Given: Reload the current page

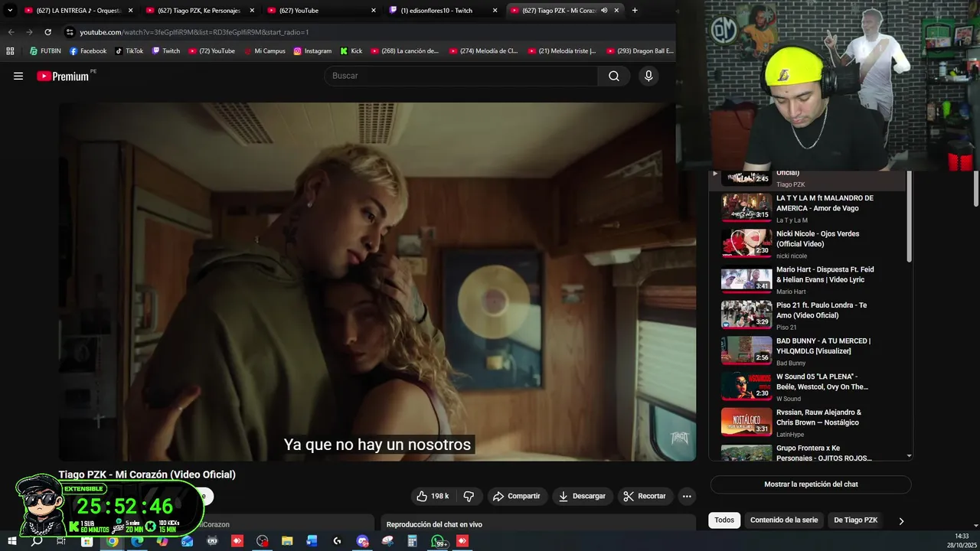Looking at the screenshot, I should coord(47,32).
